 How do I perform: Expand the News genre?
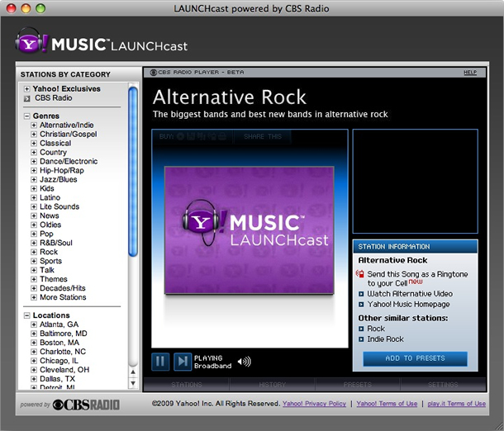34,215
